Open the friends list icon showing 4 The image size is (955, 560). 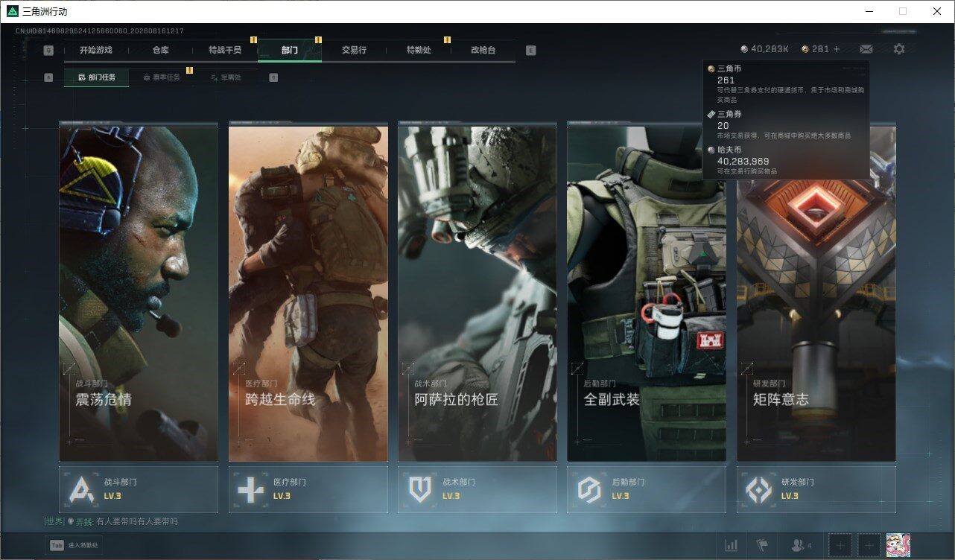pyautogui.click(x=801, y=545)
